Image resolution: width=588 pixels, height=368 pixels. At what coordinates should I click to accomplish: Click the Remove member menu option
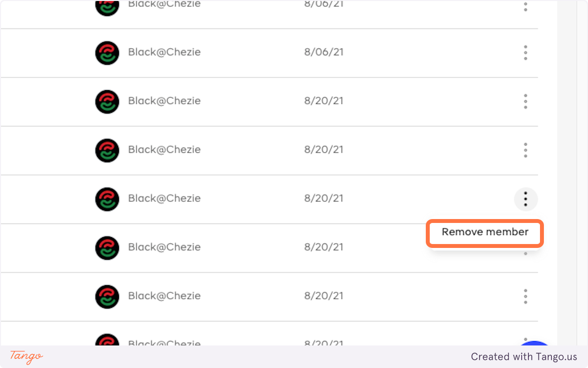[x=485, y=232]
